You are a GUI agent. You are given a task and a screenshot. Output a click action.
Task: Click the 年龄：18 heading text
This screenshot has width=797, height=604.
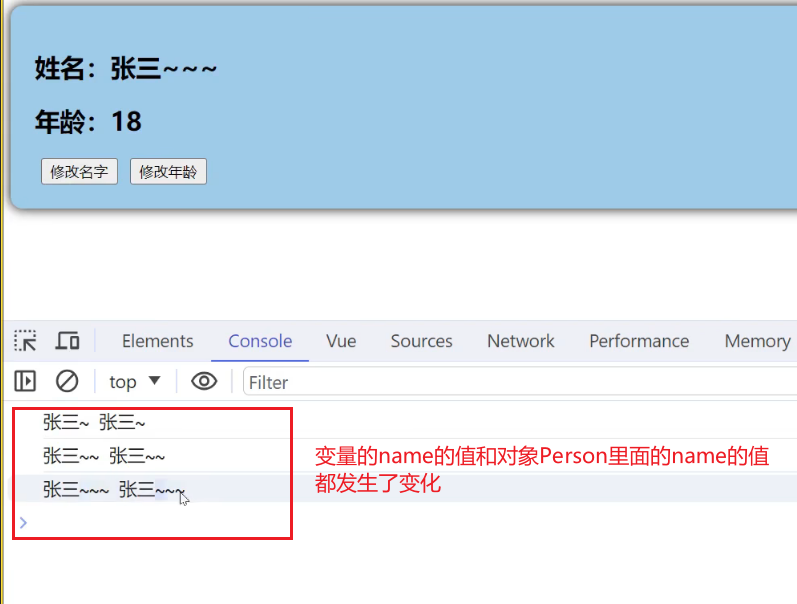[88, 122]
